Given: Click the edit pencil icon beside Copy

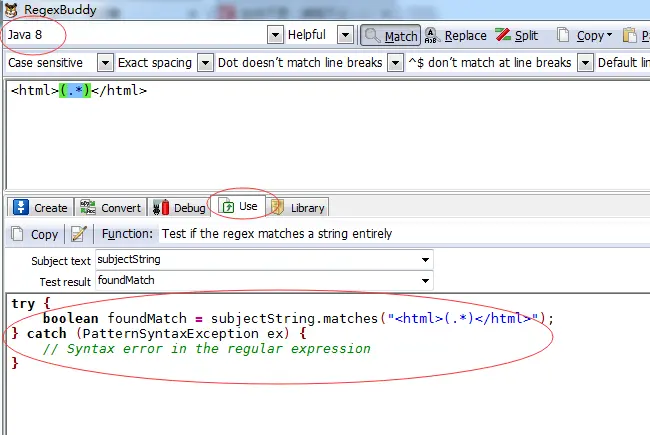Looking at the screenshot, I should point(79,234).
